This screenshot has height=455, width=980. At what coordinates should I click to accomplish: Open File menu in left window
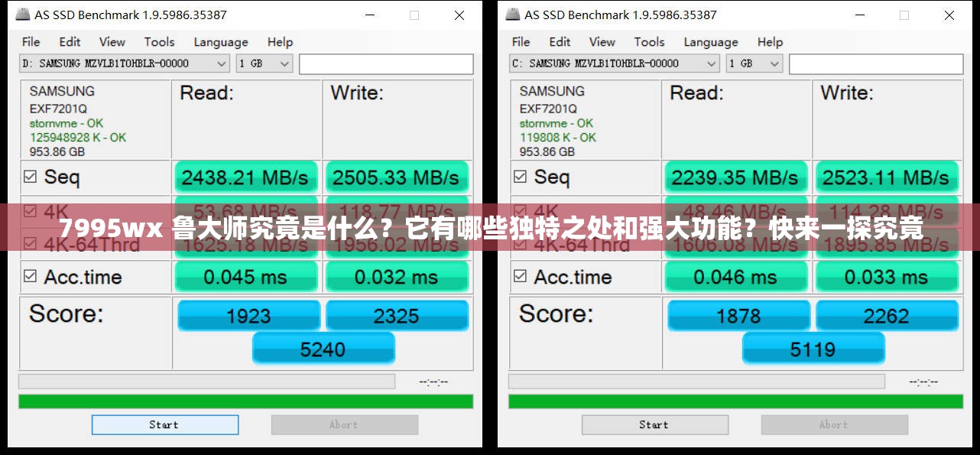pos(31,42)
